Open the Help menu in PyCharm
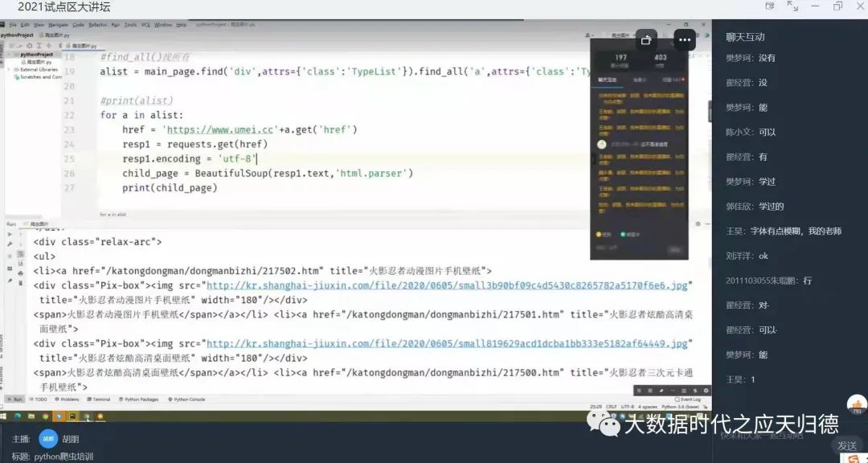 click(181, 25)
